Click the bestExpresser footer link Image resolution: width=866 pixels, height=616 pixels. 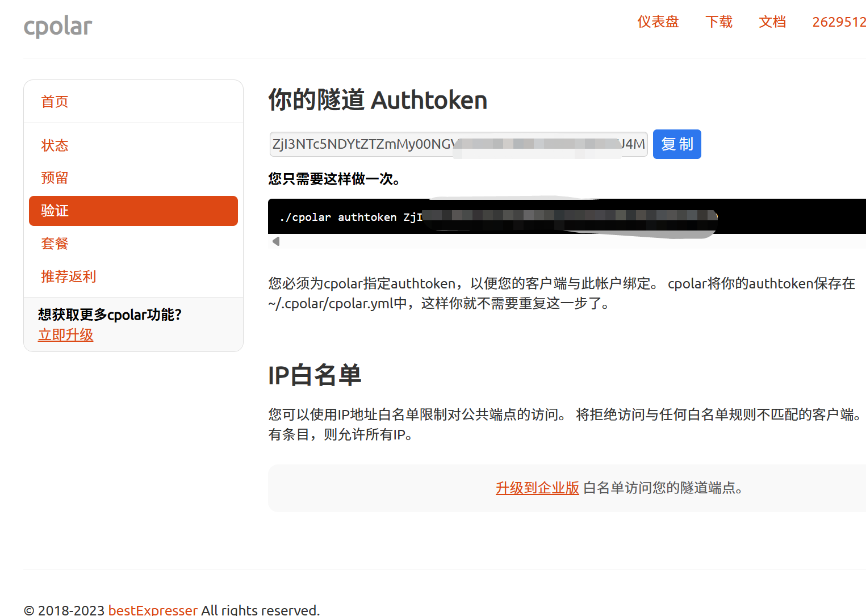pos(152,610)
